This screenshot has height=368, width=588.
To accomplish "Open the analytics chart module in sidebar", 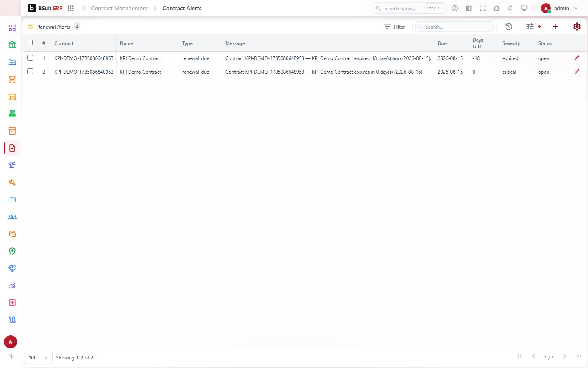I will click(12, 285).
